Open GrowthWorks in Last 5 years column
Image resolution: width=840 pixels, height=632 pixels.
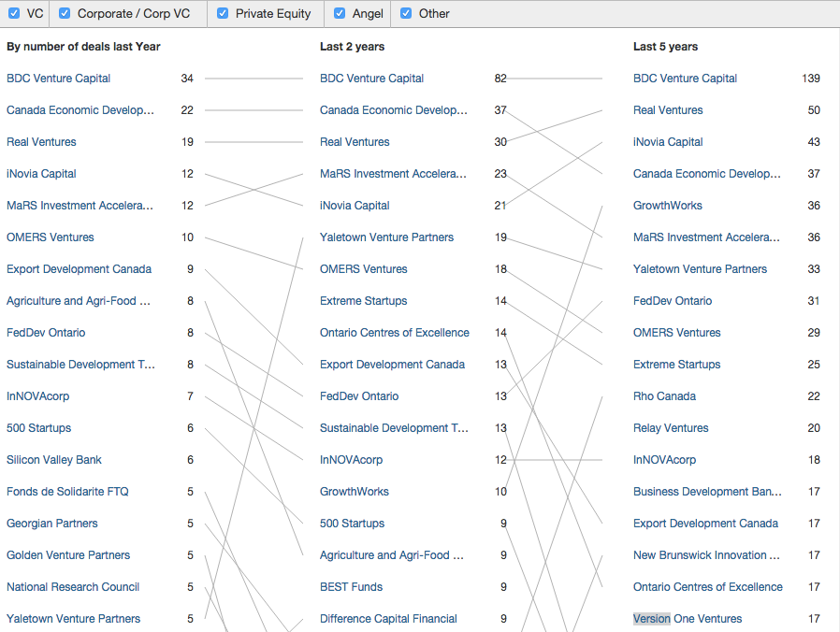(x=667, y=206)
